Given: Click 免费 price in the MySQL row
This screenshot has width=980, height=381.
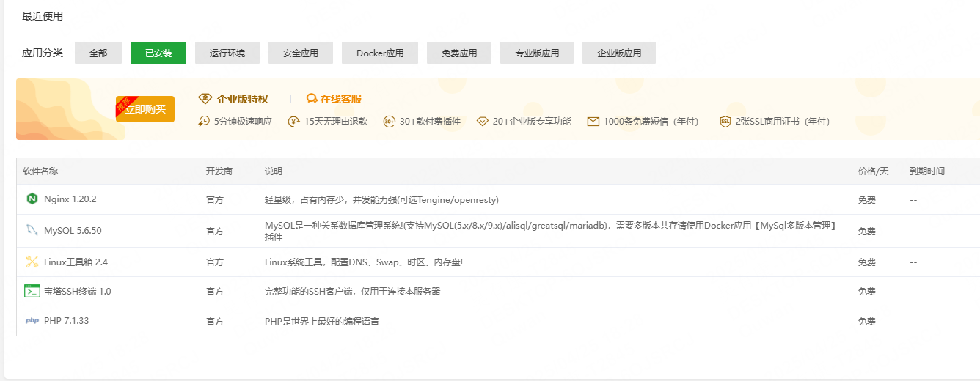Looking at the screenshot, I should tap(866, 231).
